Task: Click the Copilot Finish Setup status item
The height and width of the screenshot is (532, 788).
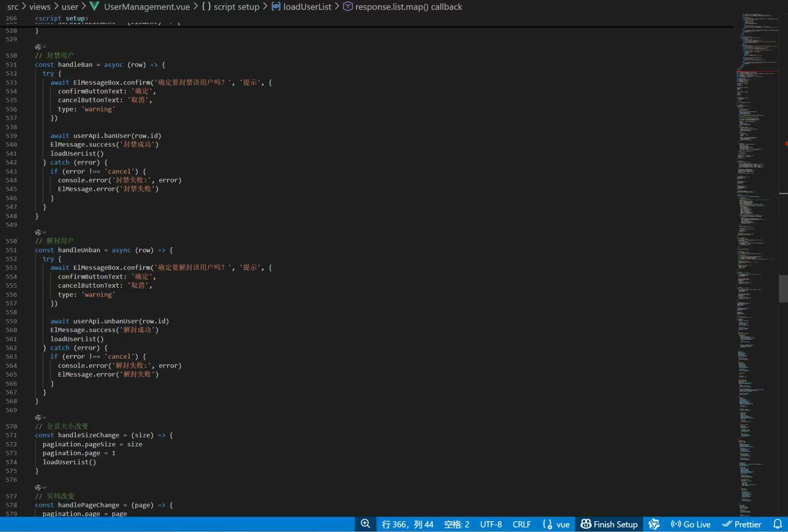Action: (x=609, y=524)
